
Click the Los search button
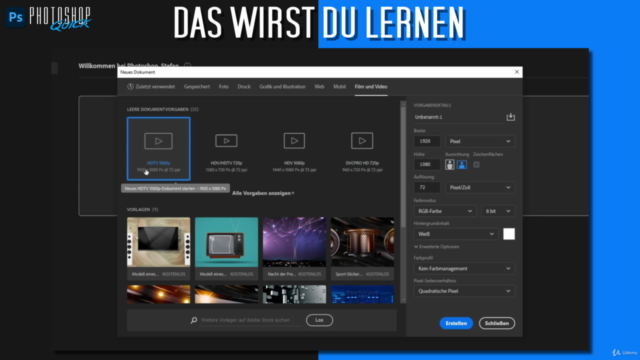pyautogui.click(x=319, y=320)
